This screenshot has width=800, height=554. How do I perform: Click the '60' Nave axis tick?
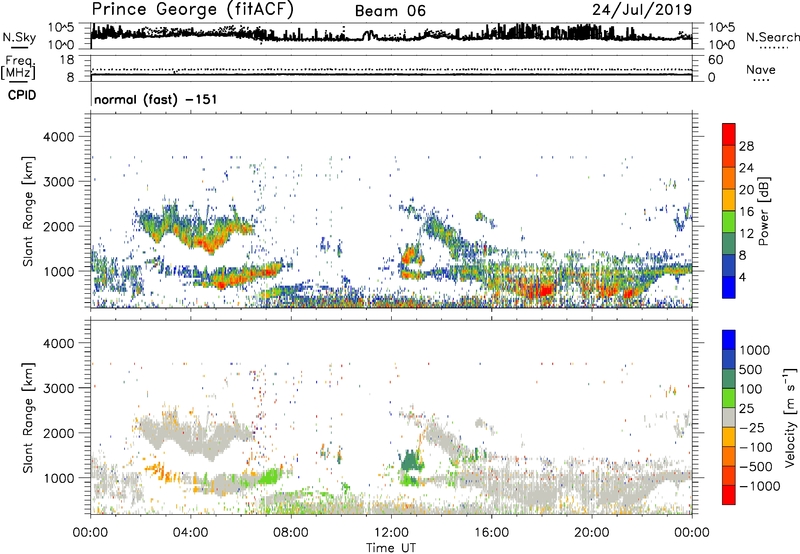click(715, 60)
